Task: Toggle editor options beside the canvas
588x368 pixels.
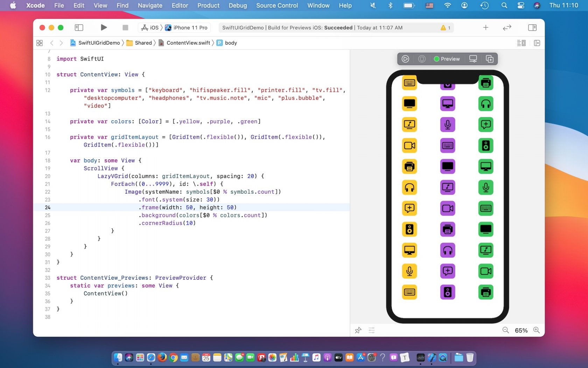Action: (x=521, y=43)
